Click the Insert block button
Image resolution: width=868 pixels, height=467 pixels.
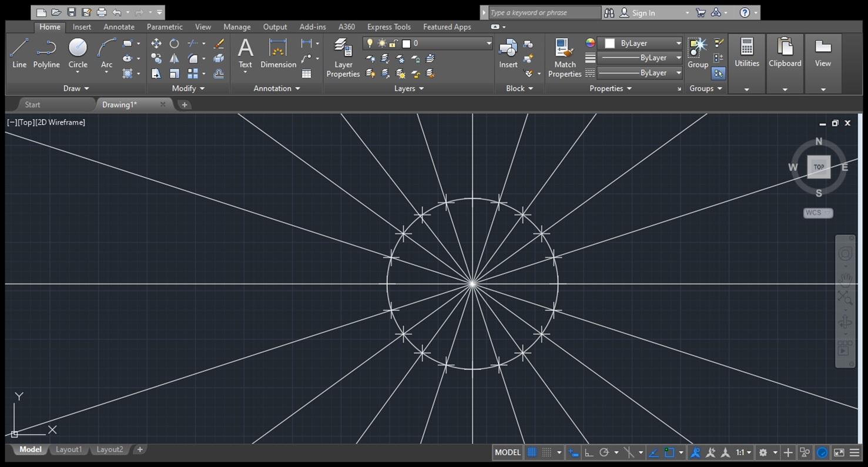(508, 53)
